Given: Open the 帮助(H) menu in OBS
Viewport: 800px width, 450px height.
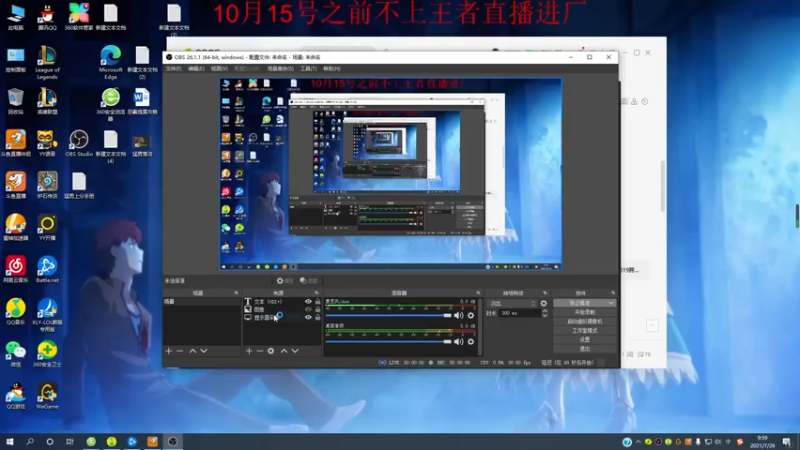Looking at the screenshot, I should 332,68.
